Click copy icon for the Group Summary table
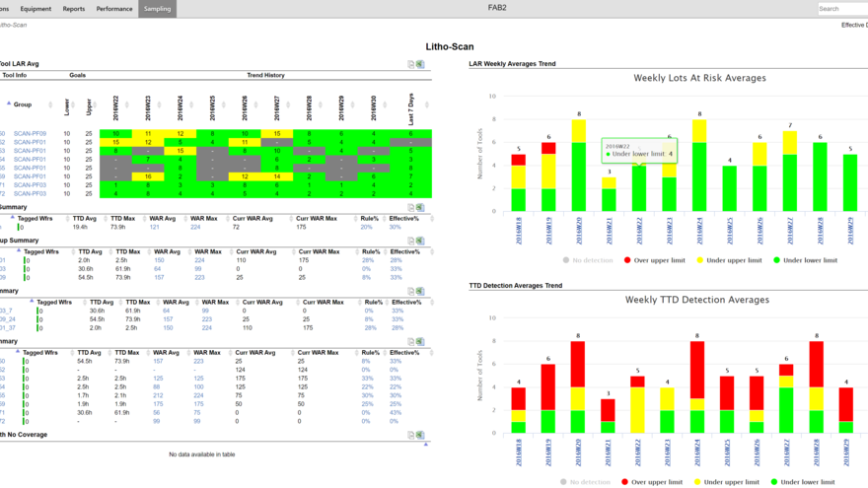The height and width of the screenshot is (488, 868). pyautogui.click(x=410, y=241)
